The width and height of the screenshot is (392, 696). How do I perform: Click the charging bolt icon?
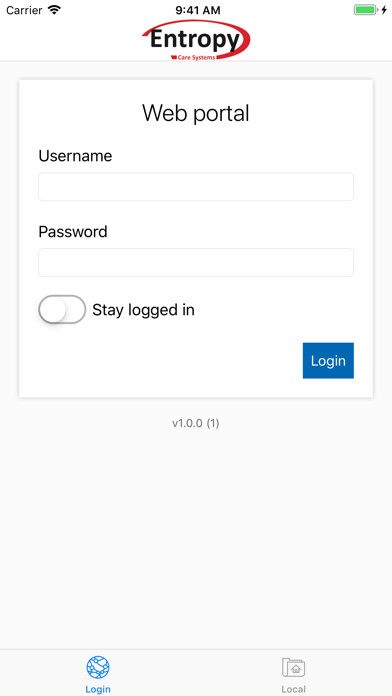pyautogui.click(x=384, y=10)
